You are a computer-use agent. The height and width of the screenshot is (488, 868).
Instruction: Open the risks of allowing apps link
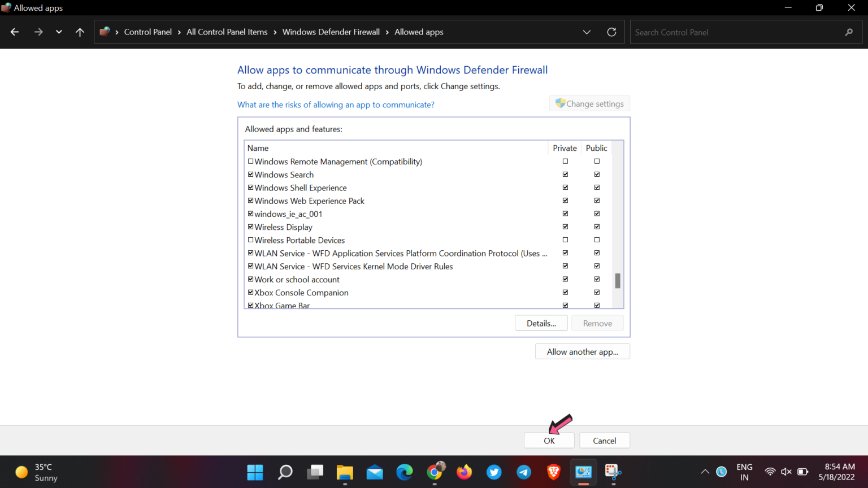336,104
